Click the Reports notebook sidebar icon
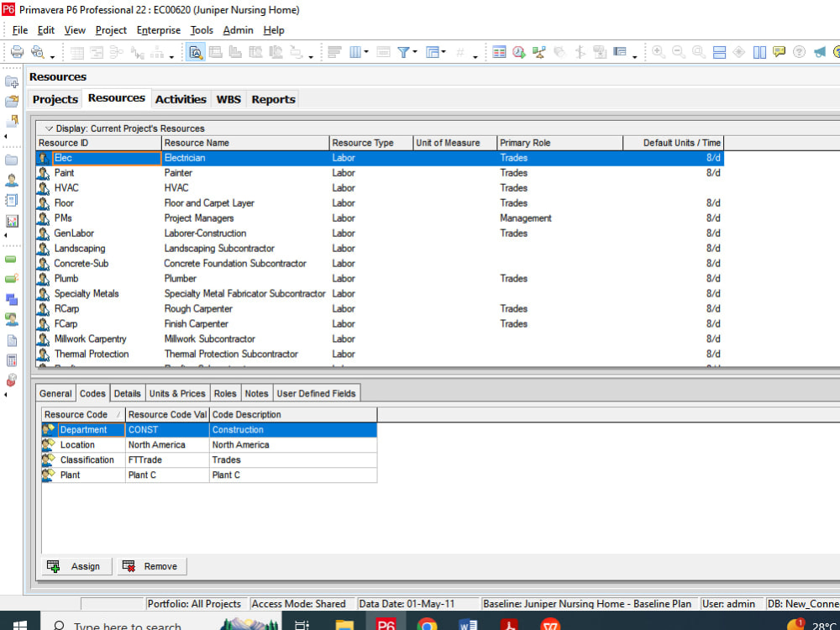The width and height of the screenshot is (840, 630). [11, 201]
